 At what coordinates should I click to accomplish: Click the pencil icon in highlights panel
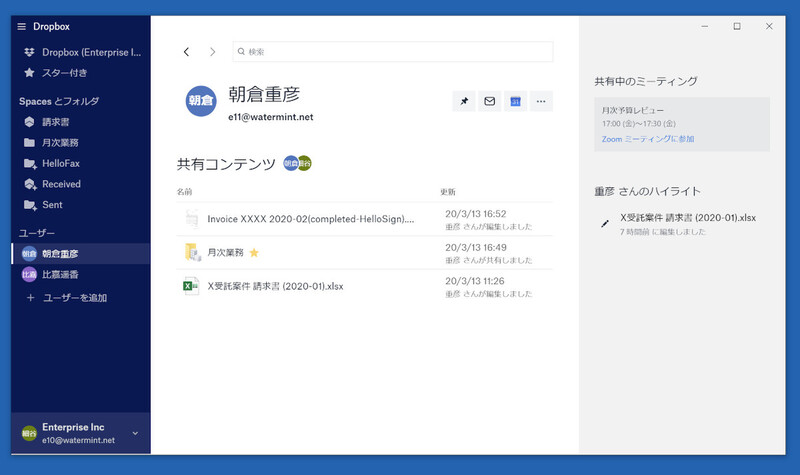pos(605,223)
